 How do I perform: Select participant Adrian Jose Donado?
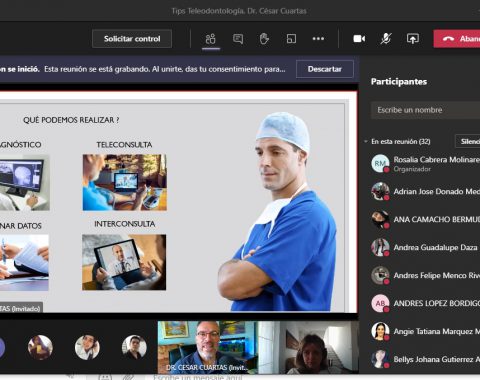pyautogui.click(x=425, y=191)
